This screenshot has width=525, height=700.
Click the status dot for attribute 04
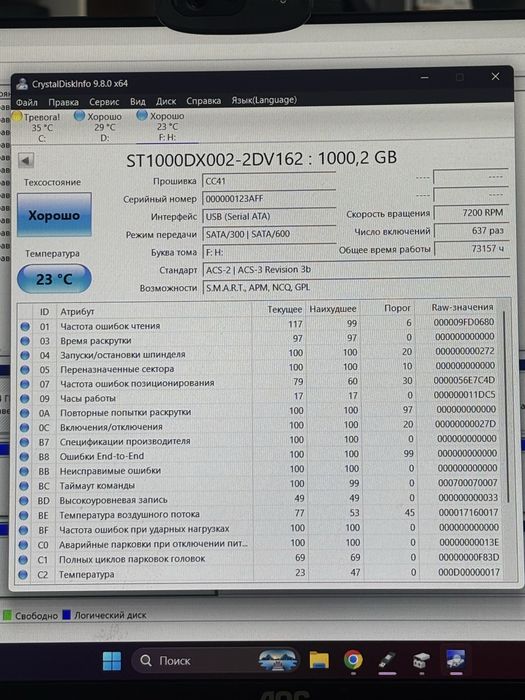[25, 355]
